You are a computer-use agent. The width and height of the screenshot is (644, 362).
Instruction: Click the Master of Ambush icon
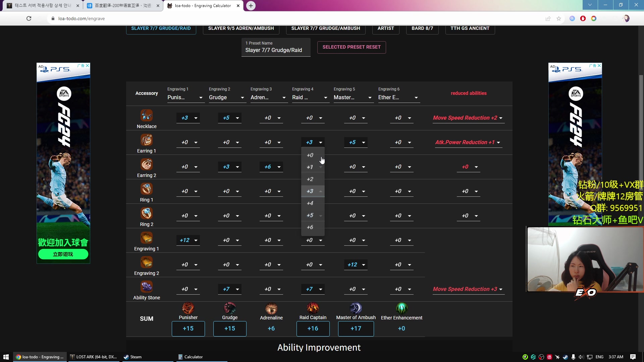(356, 308)
